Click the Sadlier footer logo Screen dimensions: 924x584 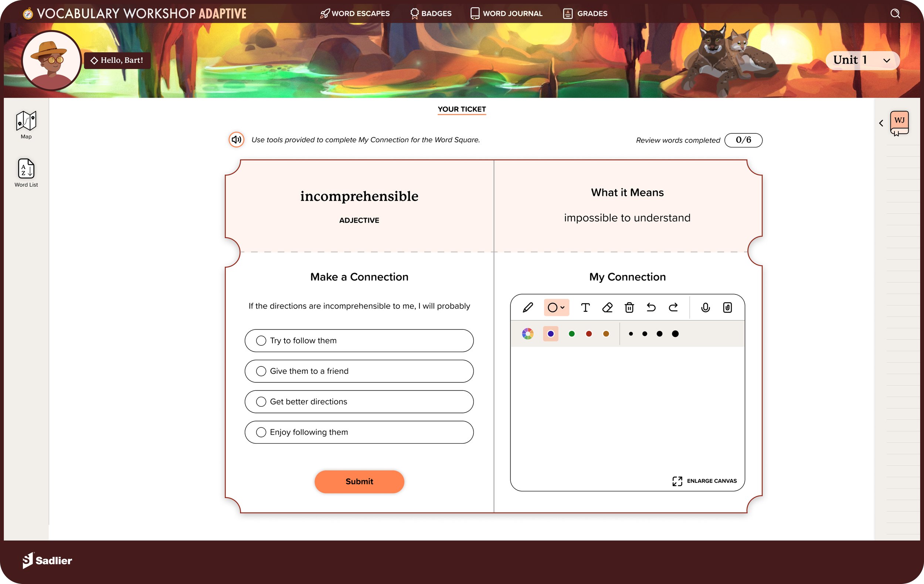pyautogui.click(x=47, y=560)
